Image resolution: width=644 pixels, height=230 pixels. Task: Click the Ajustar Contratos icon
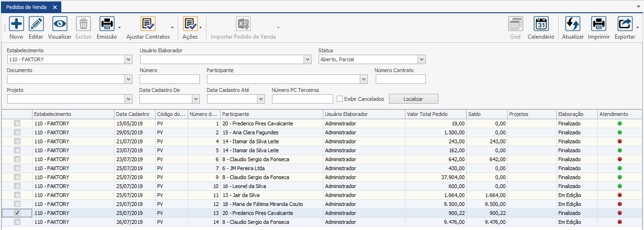(x=148, y=24)
